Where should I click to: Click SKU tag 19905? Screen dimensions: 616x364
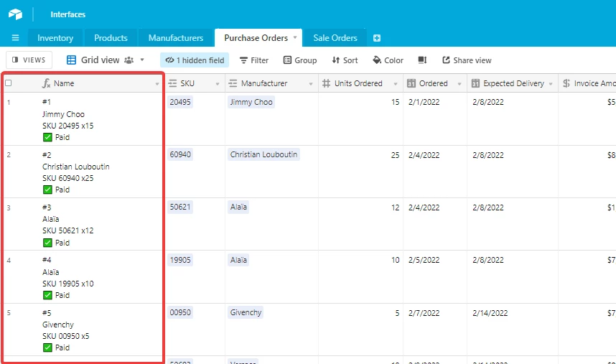click(x=180, y=260)
